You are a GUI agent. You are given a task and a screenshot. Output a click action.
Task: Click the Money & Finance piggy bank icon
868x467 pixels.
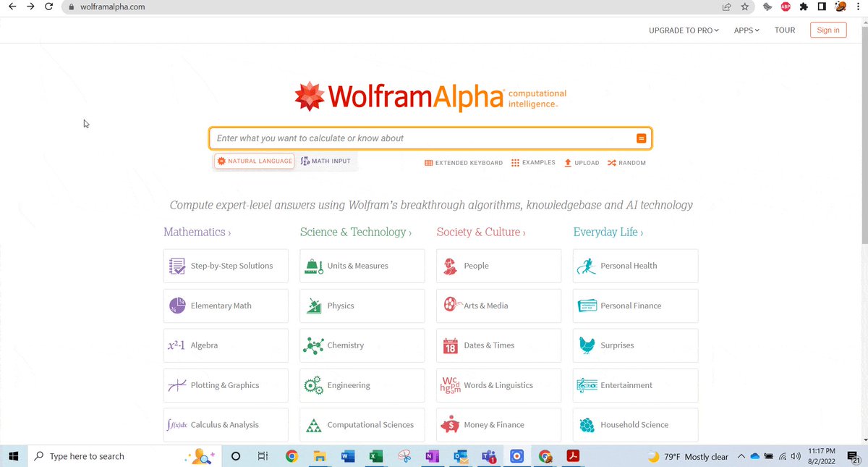click(451, 425)
